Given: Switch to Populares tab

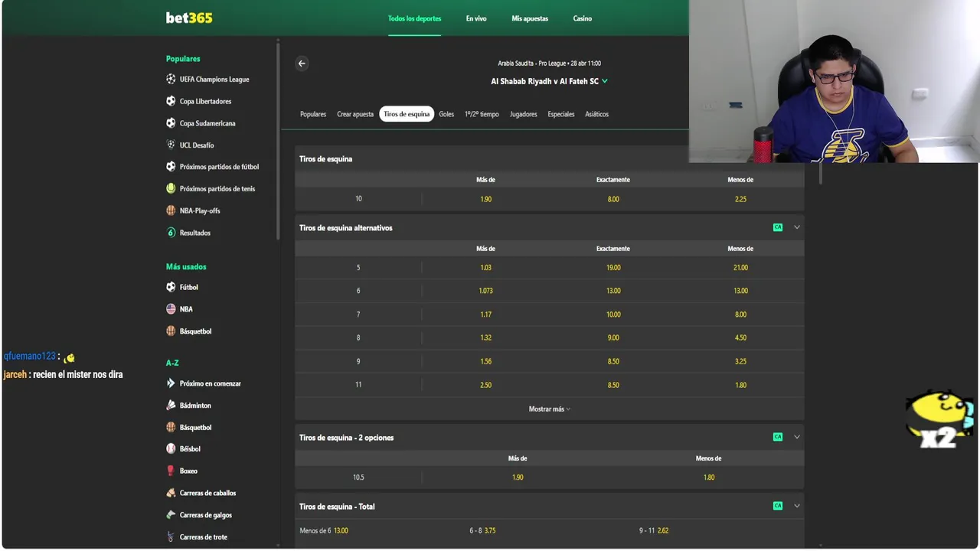Looking at the screenshot, I should click(x=313, y=114).
